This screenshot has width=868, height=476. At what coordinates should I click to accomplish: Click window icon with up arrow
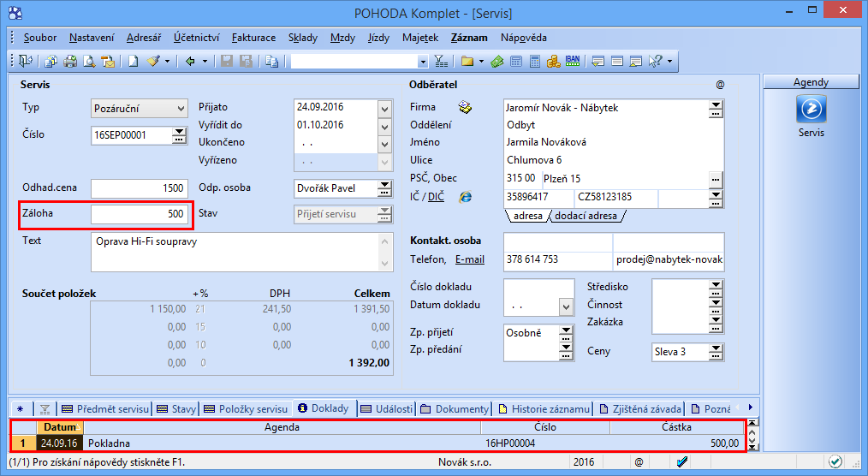click(635, 61)
